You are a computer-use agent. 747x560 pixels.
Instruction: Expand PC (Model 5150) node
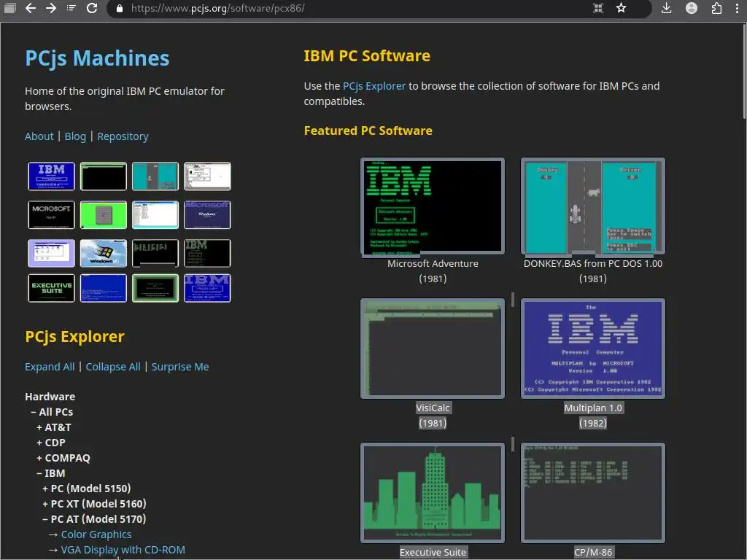(87, 489)
